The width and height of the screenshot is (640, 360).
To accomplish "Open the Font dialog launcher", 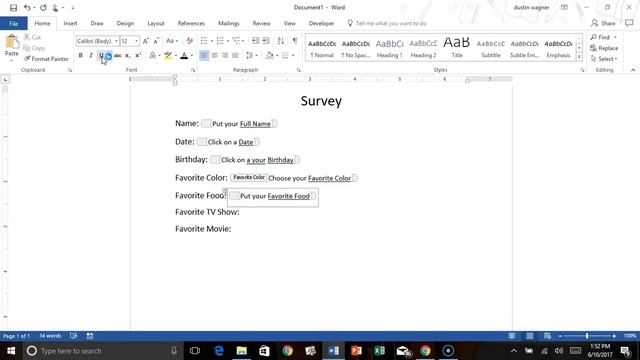I will click(x=193, y=70).
